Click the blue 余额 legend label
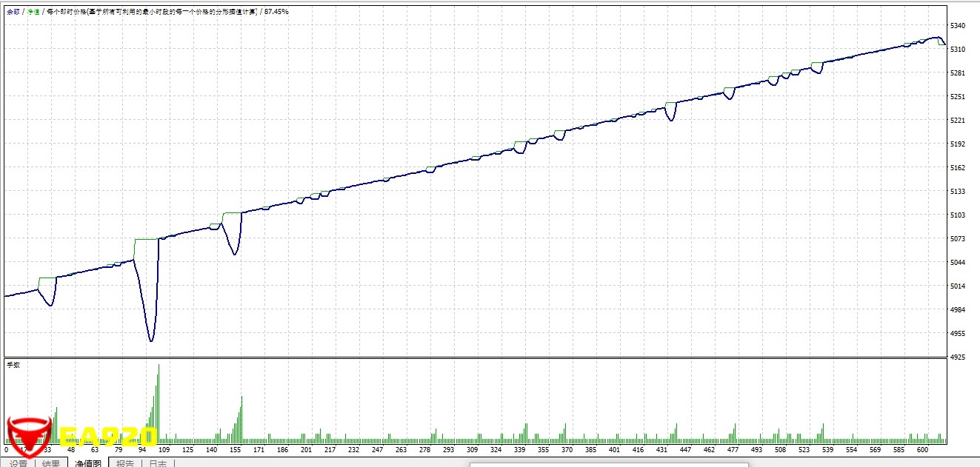Image resolution: width=980 pixels, height=467 pixels. coord(13,12)
